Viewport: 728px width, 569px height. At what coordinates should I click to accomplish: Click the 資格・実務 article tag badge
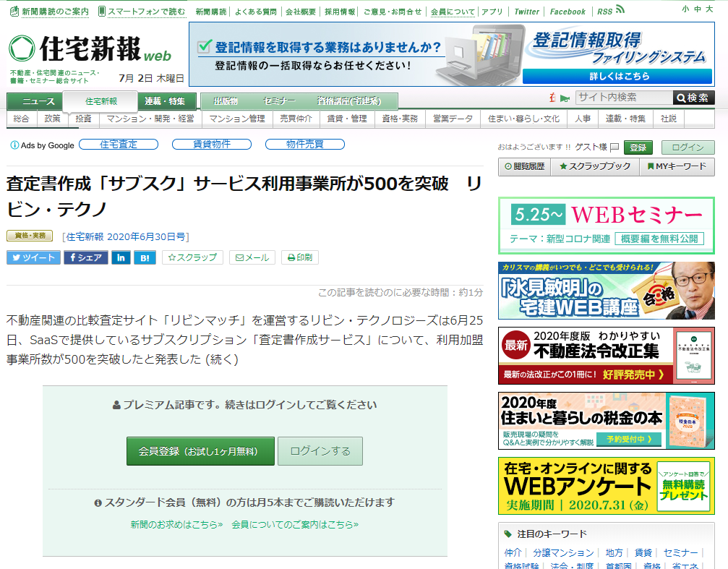pos(30,236)
